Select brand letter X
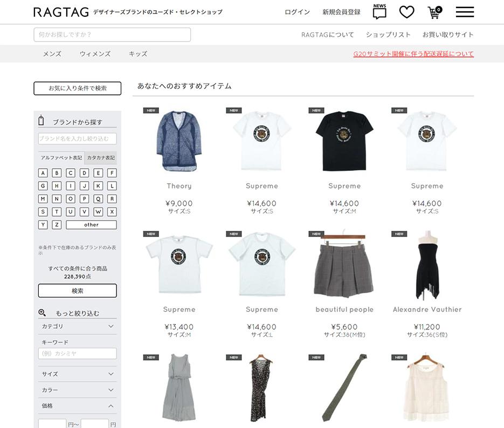 coord(112,212)
